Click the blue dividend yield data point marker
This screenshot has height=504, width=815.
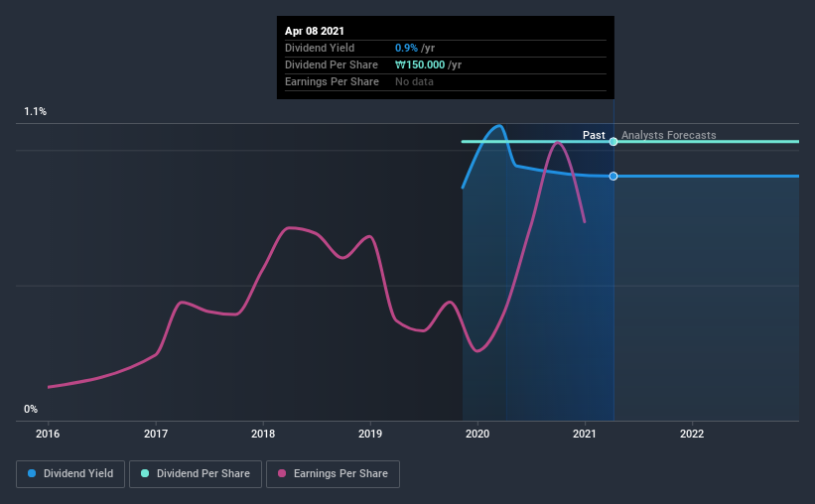[x=613, y=177]
